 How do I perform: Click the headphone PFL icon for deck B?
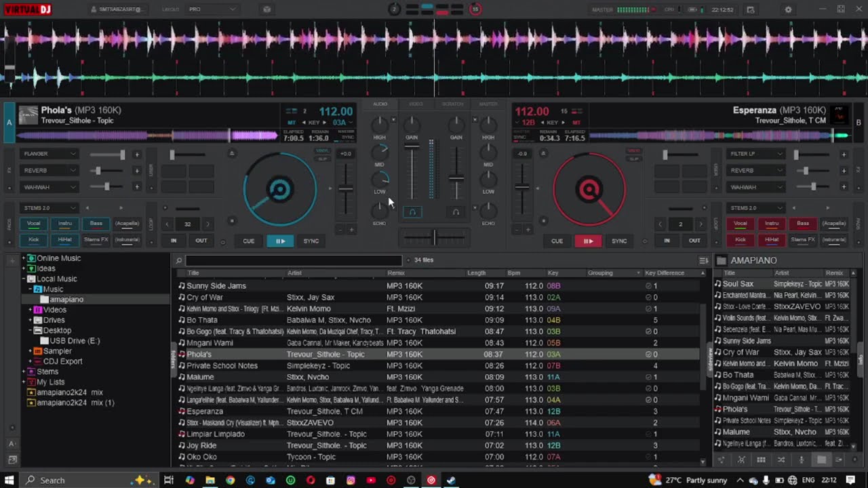pyautogui.click(x=456, y=212)
